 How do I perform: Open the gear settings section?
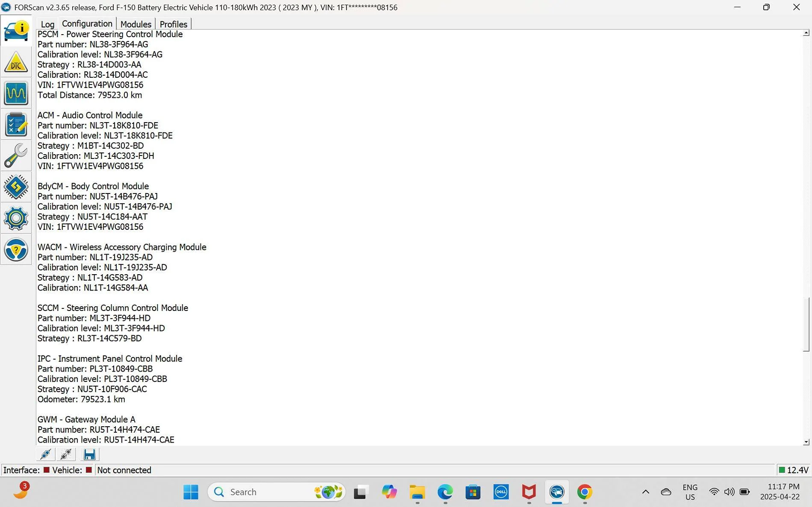16,218
